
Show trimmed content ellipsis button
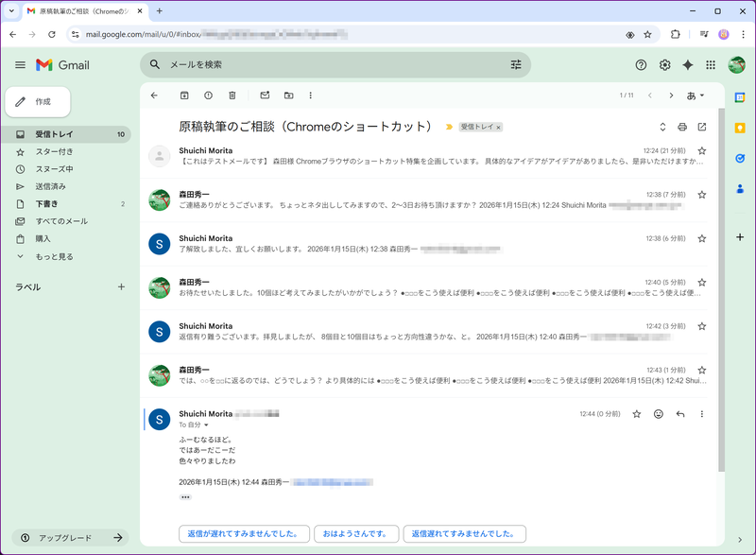pos(185,497)
